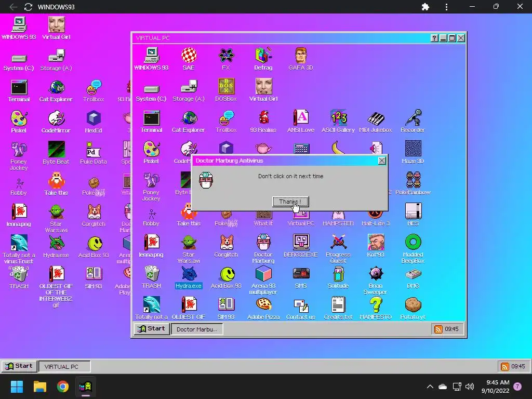Screen dimensions: 532x399
Task: Open clock showing 9:45 AM 9/10/2022
Action: (495, 387)
